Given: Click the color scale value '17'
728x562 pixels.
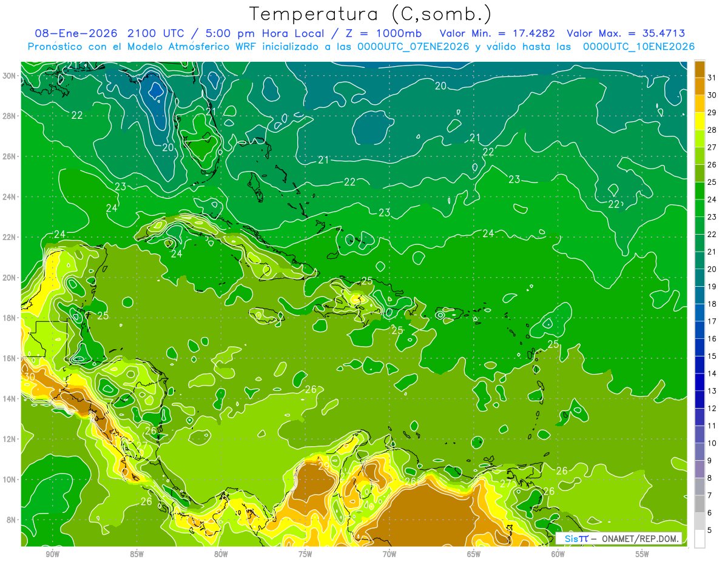Looking at the screenshot, I should click(x=712, y=321).
